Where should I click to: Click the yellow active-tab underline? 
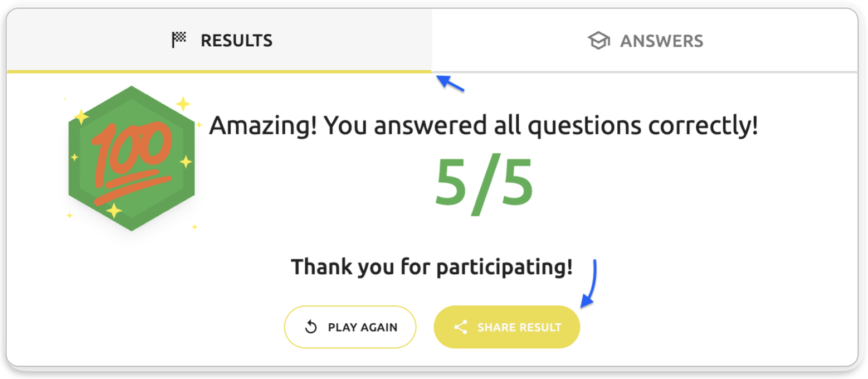(x=220, y=71)
